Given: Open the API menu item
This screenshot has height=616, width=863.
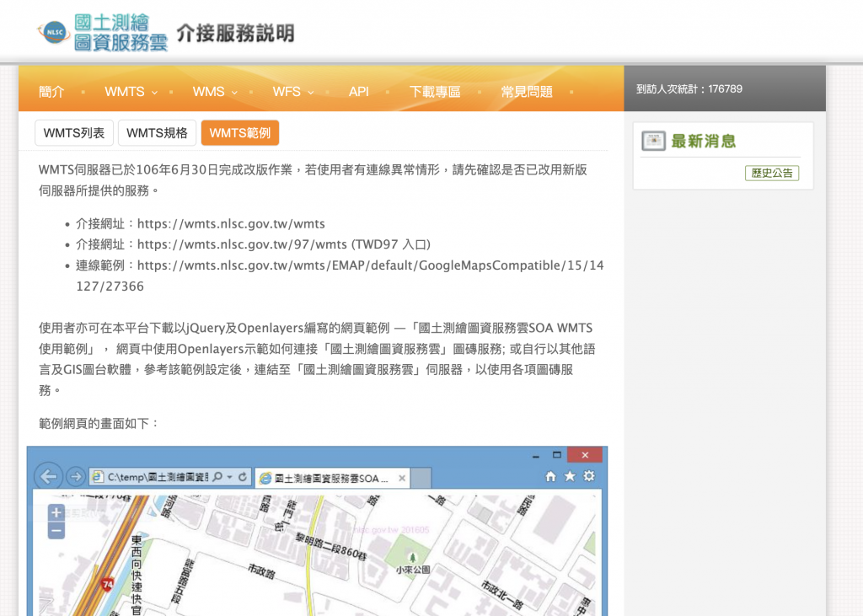Looking at the screenshot, I should point(358,91).
